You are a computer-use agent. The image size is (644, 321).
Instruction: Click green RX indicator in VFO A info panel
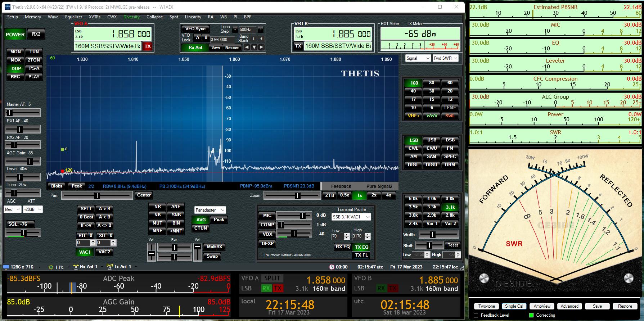click(x=266, y=288)
